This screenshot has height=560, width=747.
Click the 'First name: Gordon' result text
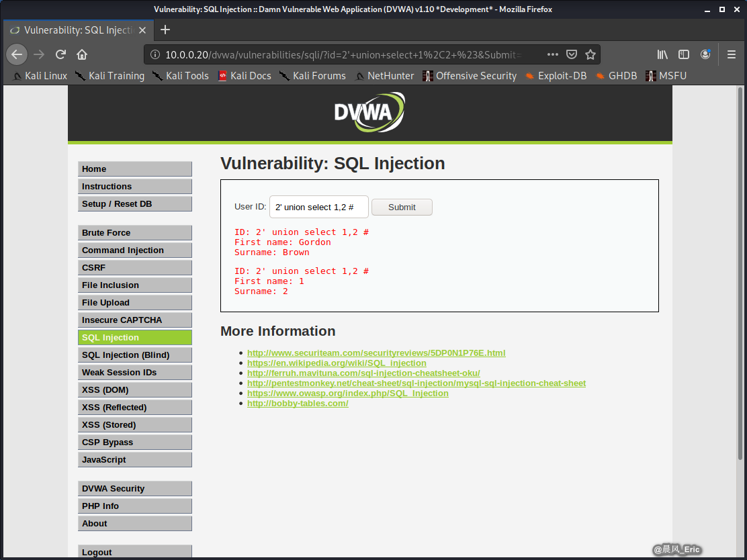click(283, 242)
